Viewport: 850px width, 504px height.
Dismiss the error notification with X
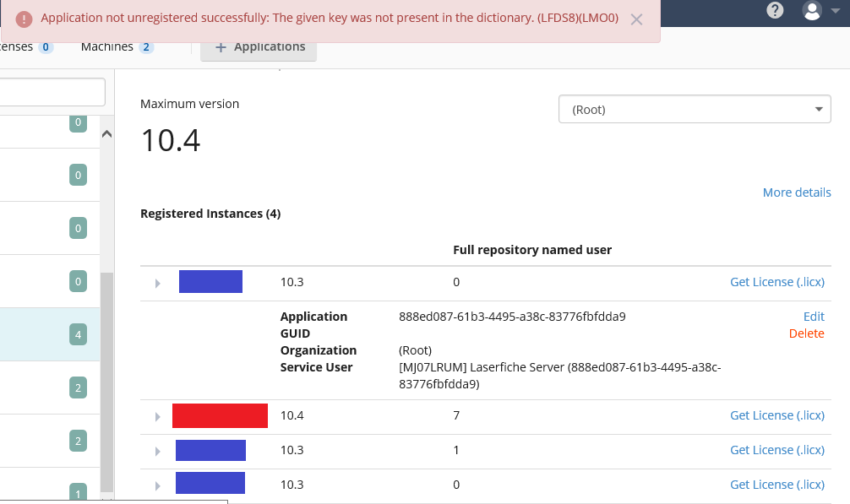click(x=636, y=19)
